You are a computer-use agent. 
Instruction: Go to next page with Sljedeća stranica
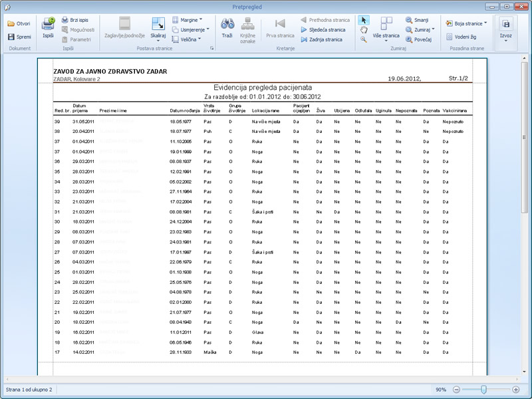(323, 30)
